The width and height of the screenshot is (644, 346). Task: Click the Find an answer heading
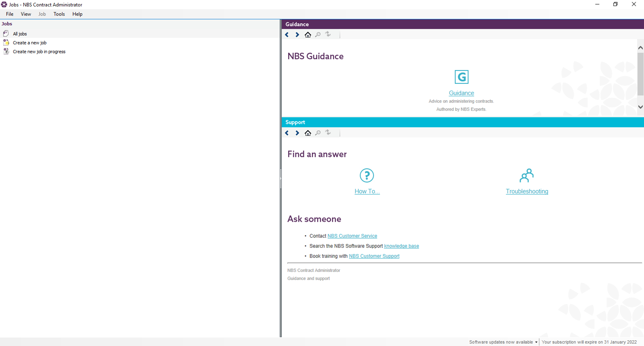tap(317, 154)
